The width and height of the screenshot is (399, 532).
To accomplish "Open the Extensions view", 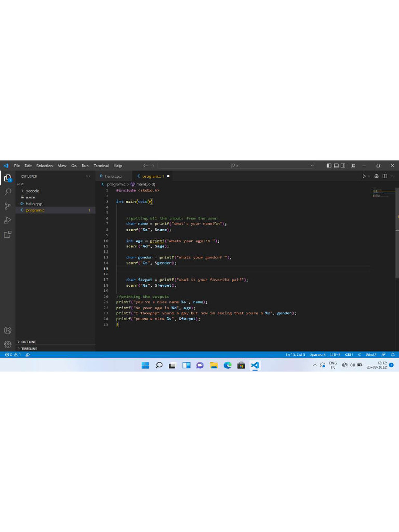I will pos(7,234).
